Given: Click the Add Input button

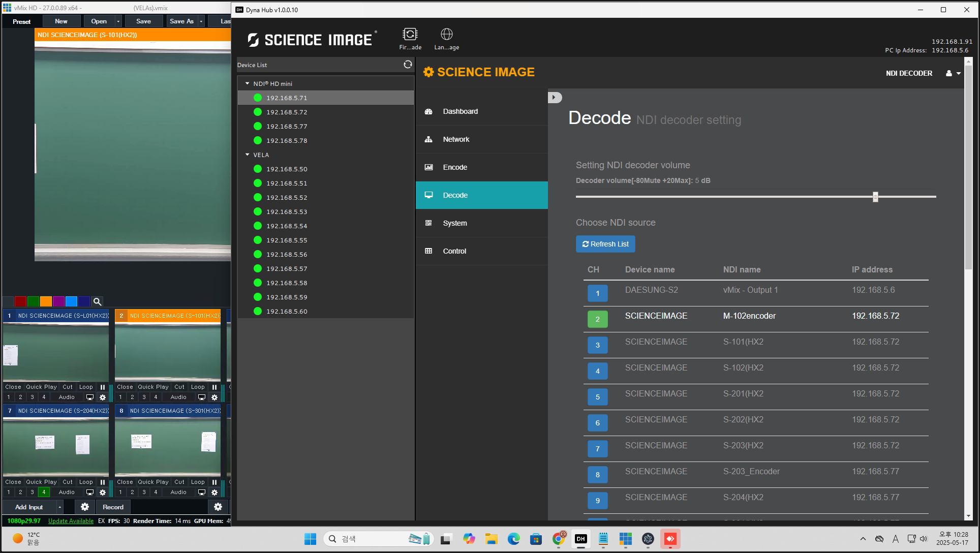Looking at the screenshot, I should 29,507.
